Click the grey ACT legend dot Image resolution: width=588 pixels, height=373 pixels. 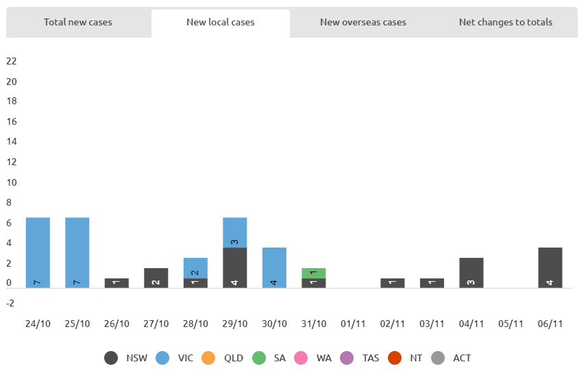coord(437,358)
